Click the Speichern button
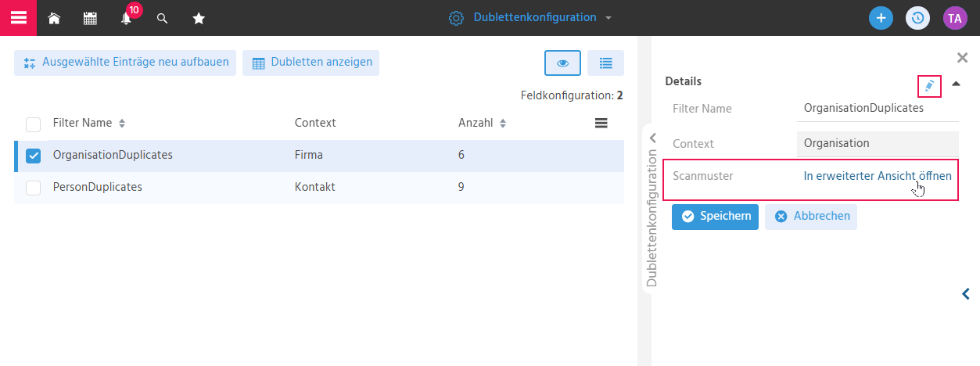 pyautogui.click(x=715, y=217)
